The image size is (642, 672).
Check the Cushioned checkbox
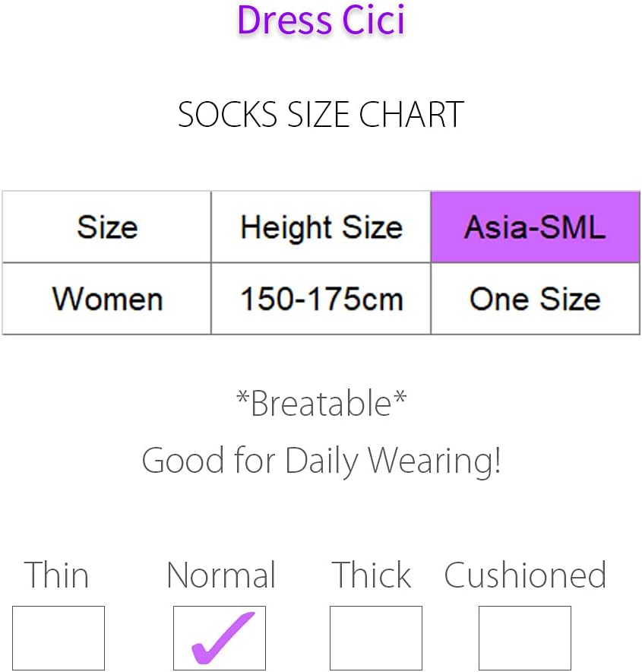(x=525, y=638)
